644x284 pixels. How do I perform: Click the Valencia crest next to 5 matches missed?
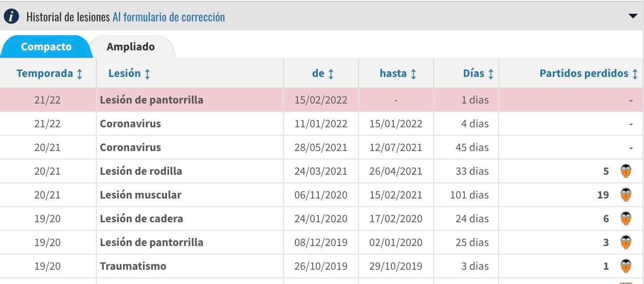click(x=626, y=171)
